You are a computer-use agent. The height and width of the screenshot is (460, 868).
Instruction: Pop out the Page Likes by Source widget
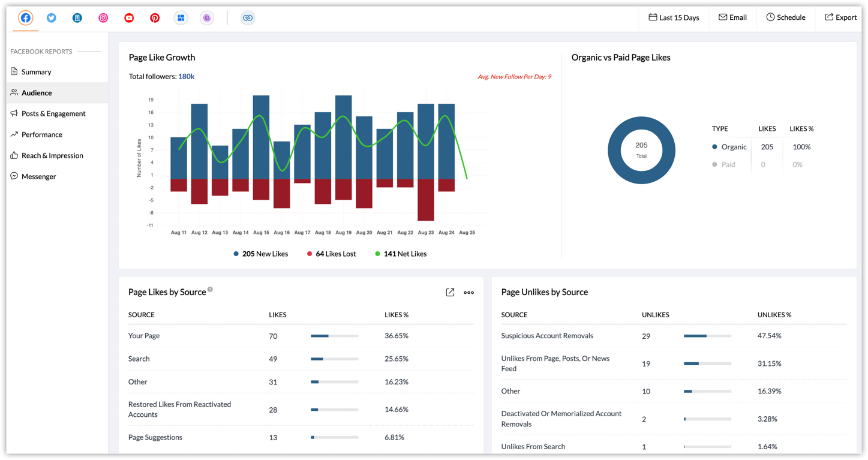click(450, 293)
